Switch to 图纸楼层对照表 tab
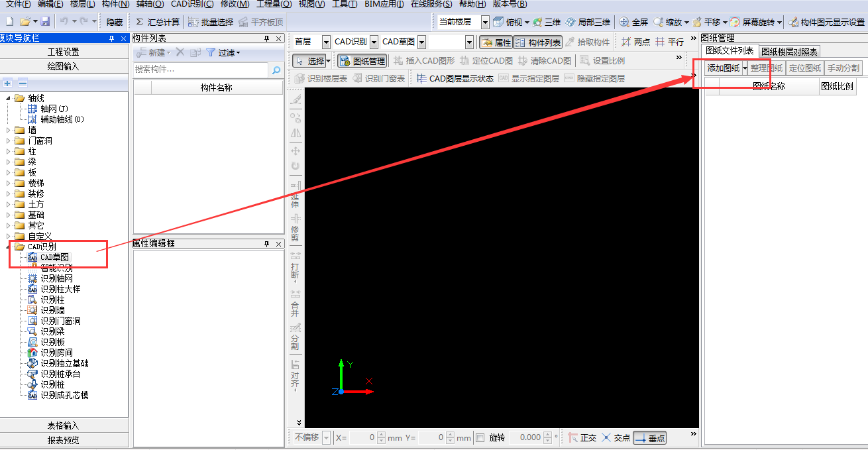This screenshot has height=450, width=868. tap(788, 51)
